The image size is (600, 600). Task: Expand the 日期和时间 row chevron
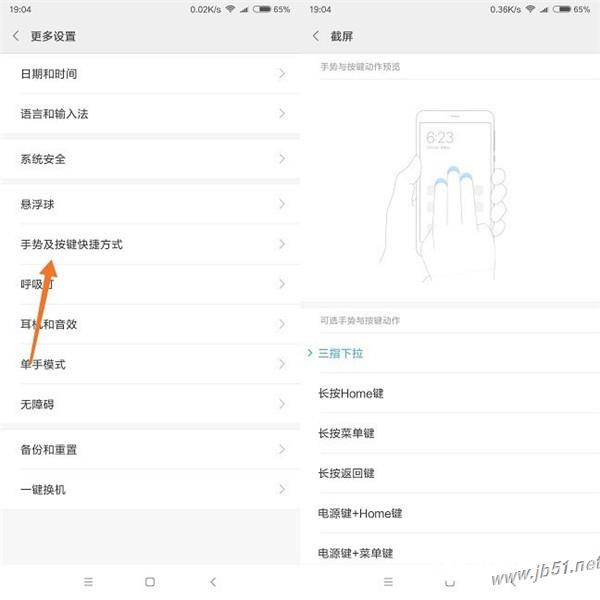pos(282,73)
